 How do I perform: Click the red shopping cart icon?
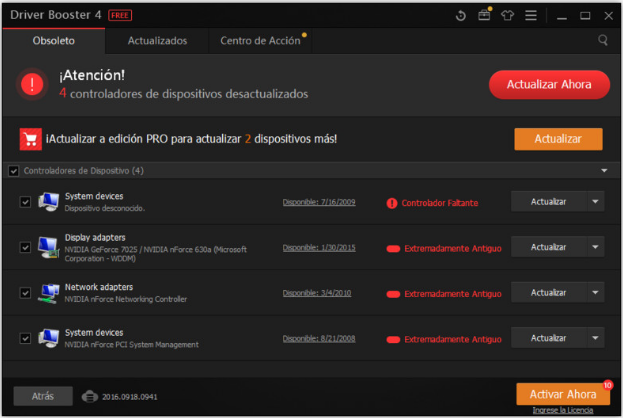(x=31, y=139)
